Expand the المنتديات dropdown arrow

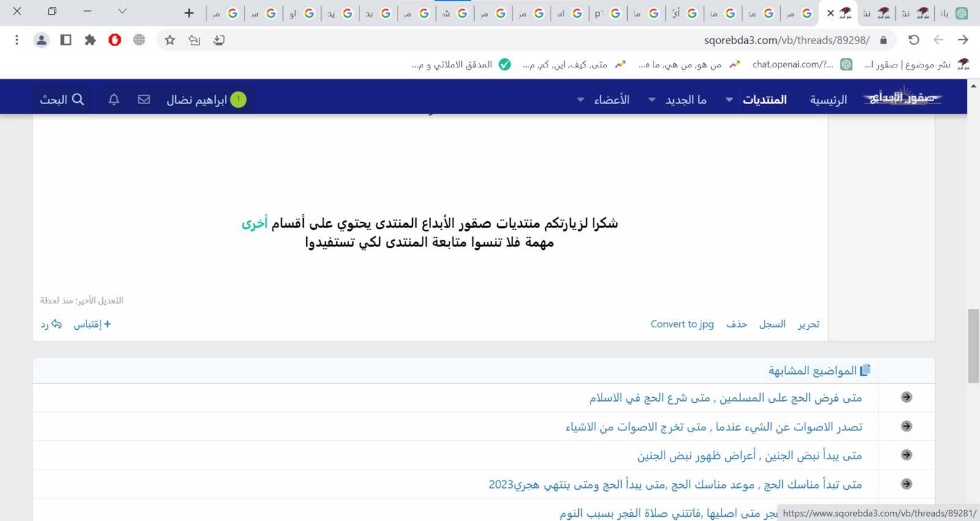pyautogui.click(x=729, y=100)
